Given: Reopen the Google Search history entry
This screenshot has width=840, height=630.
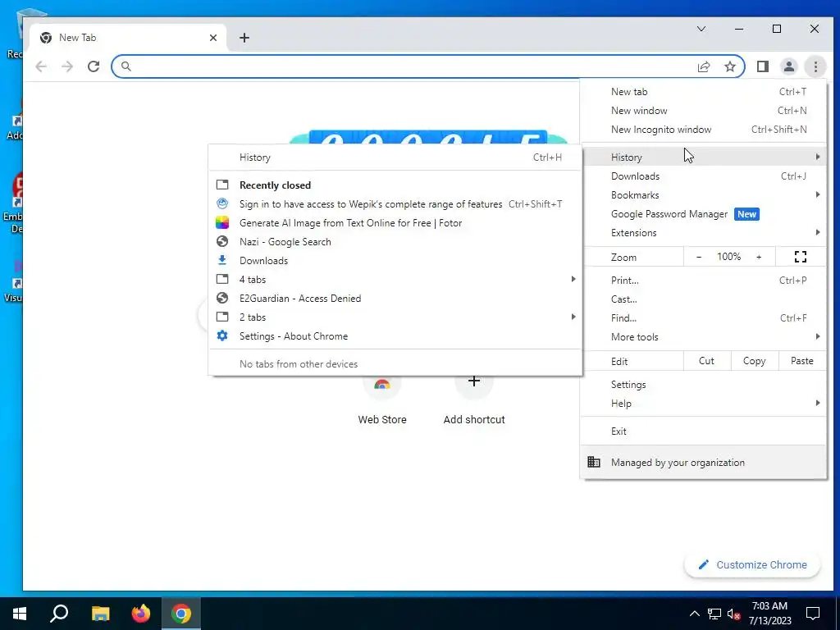Looking at the screenshot, I should (x=395, y=242).
